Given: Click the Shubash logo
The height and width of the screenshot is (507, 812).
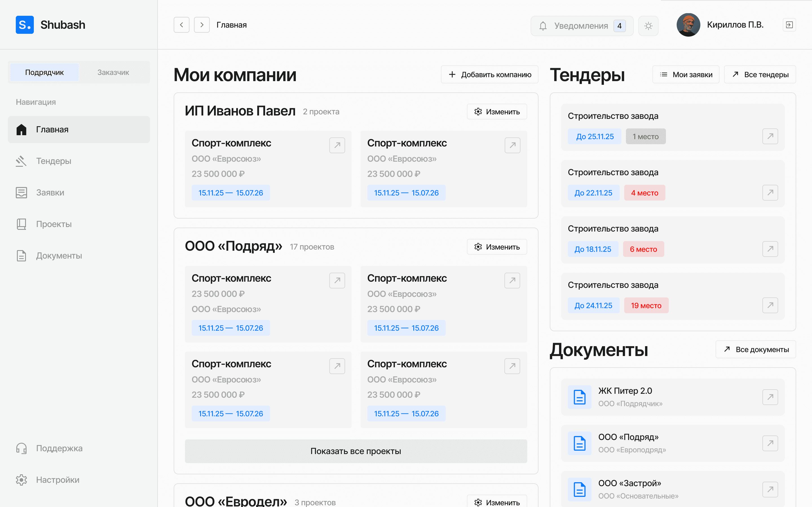Looking at the screenshot, I should pos(50,25).
